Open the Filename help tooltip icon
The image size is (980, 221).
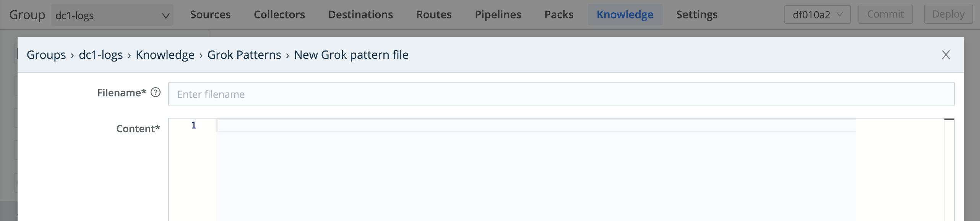pyautogui.click(x=156, y=92)
